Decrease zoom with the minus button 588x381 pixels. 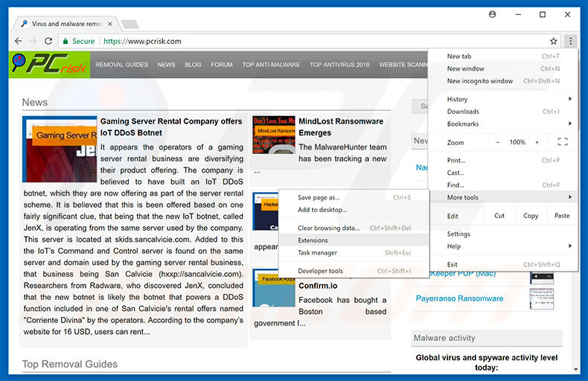498,142
